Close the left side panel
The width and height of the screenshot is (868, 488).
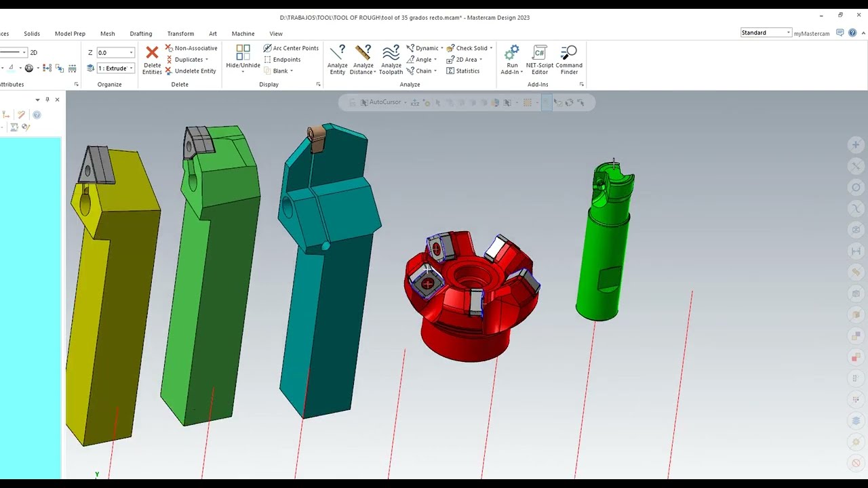[x=57, y=100]
